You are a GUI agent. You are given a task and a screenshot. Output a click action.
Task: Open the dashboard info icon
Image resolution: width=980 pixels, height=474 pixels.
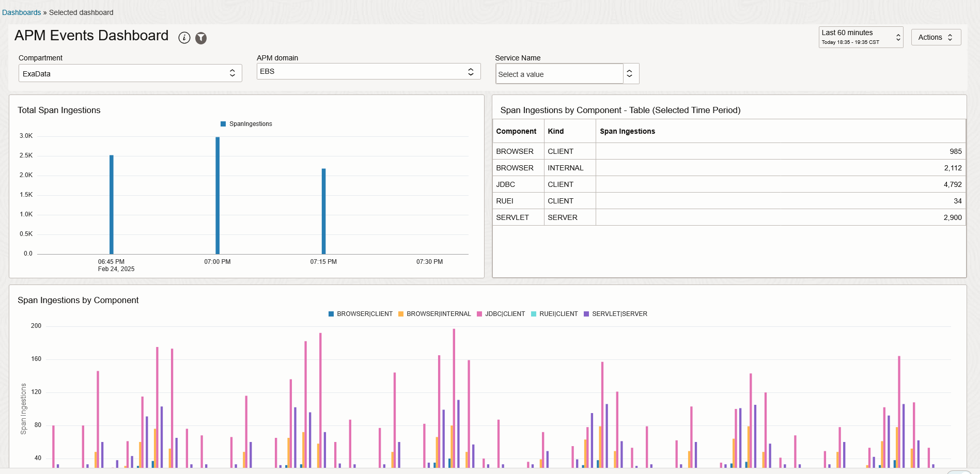click(x=184, y=37)
